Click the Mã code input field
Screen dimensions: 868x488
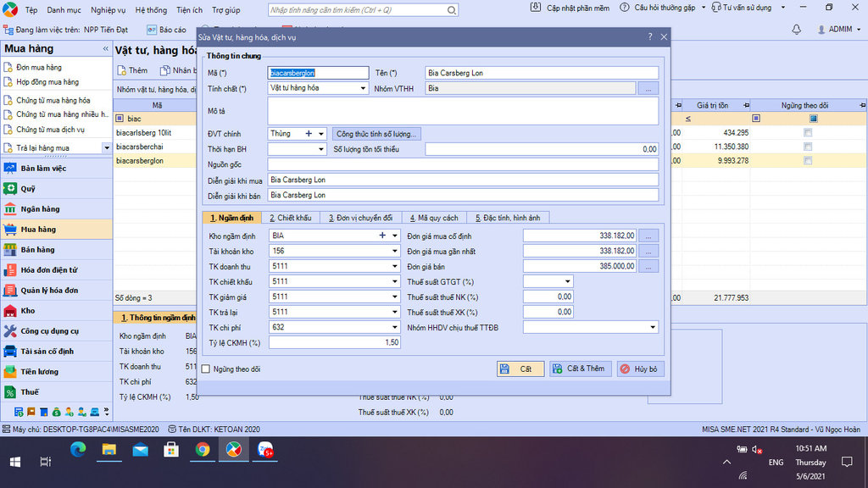319,73
